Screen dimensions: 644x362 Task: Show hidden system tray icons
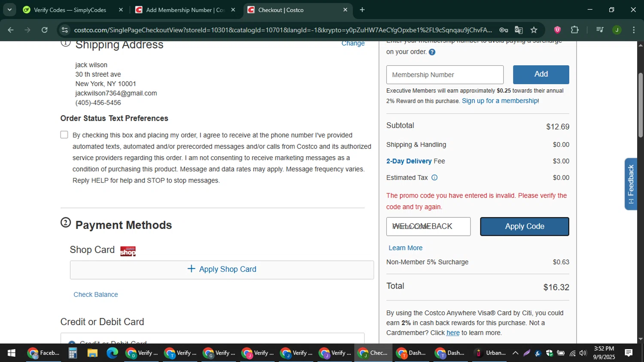(x=516, y=353)
